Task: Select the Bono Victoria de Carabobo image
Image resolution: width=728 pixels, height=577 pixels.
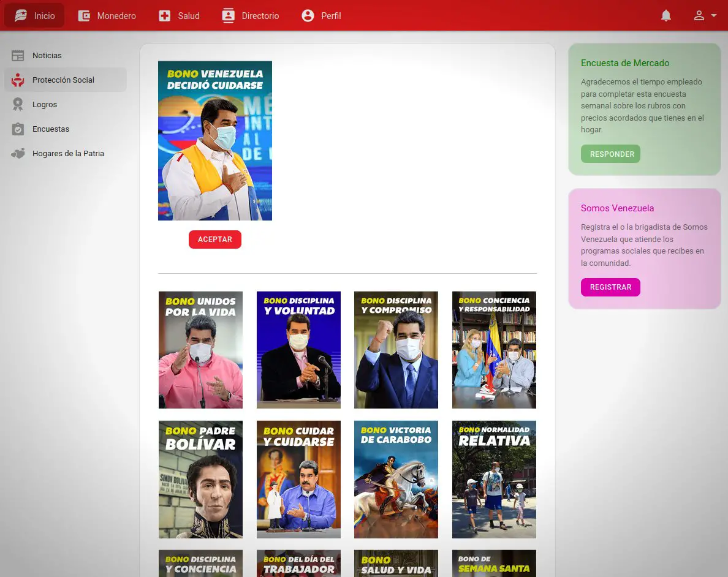Action: click(x=396, y=479)
